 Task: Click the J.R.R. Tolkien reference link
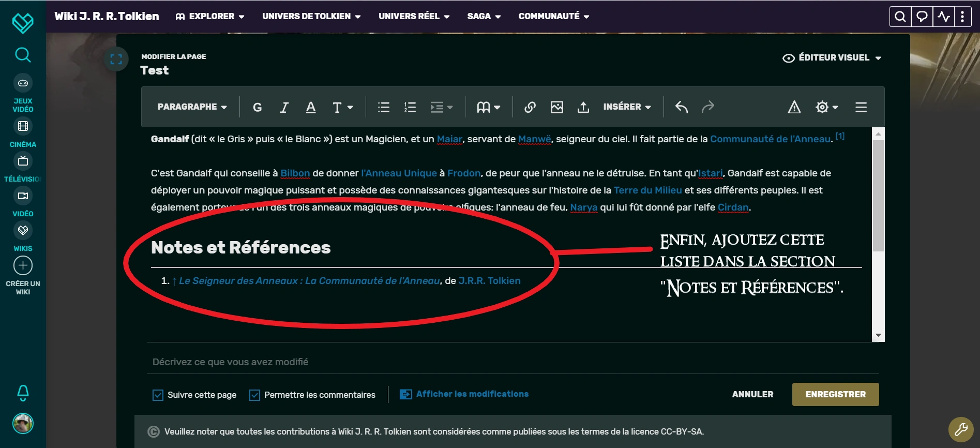click(x=489, y=281)
